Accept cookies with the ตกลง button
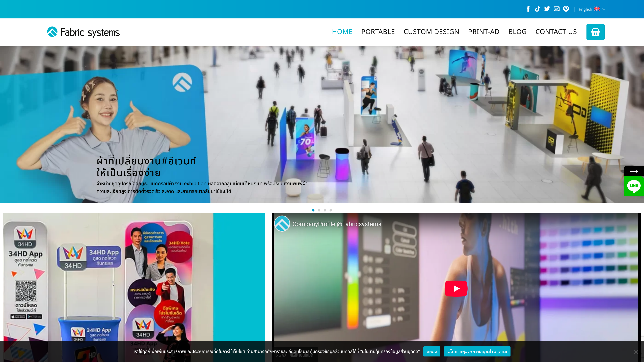Viewport: 644px width, 362px height. pyautogui.click(x=432, y=351)
